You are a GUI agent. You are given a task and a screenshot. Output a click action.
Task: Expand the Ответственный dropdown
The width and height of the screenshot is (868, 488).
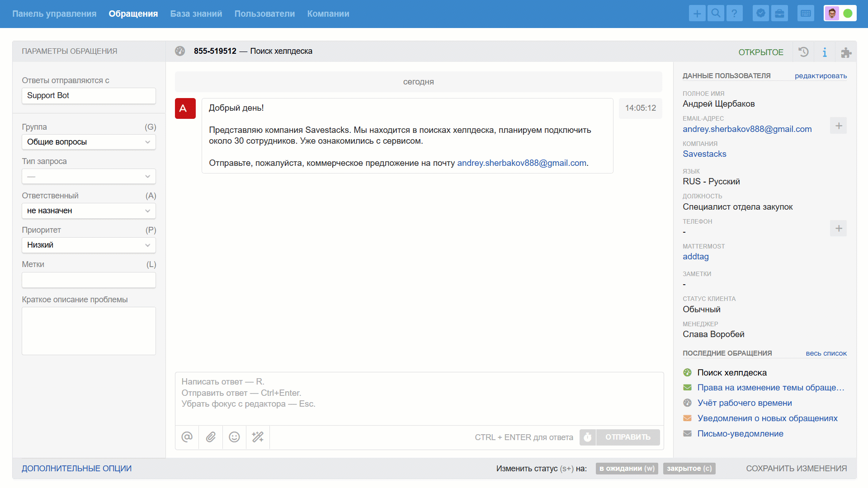(89, 211)
